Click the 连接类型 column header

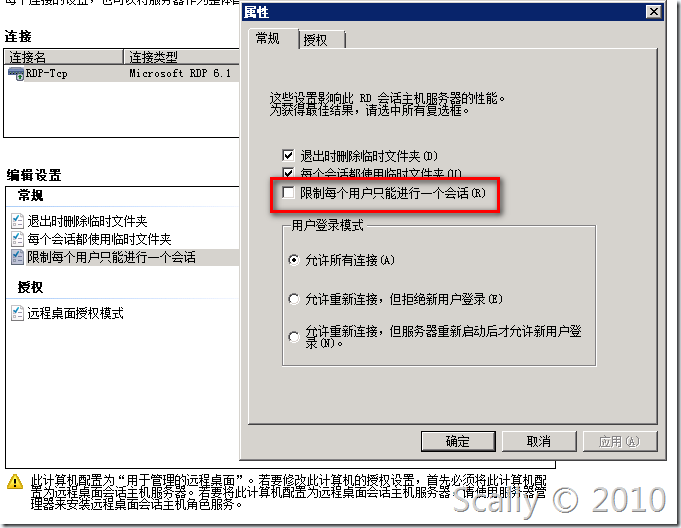pyautogui.click(x=182, y=57)
